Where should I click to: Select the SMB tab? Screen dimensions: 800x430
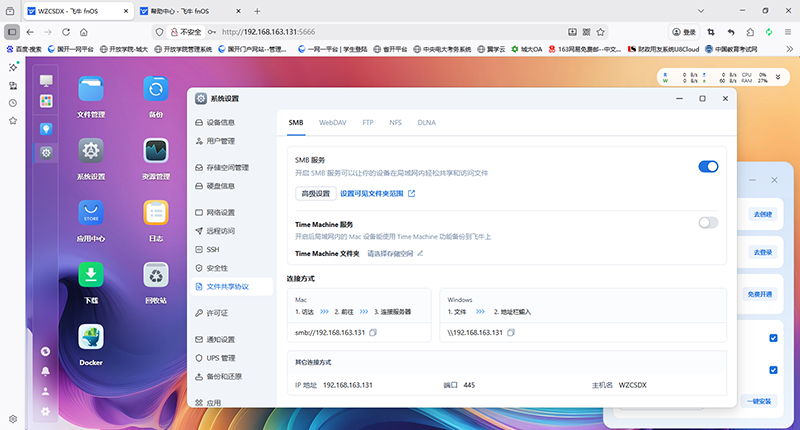(296, 123)
